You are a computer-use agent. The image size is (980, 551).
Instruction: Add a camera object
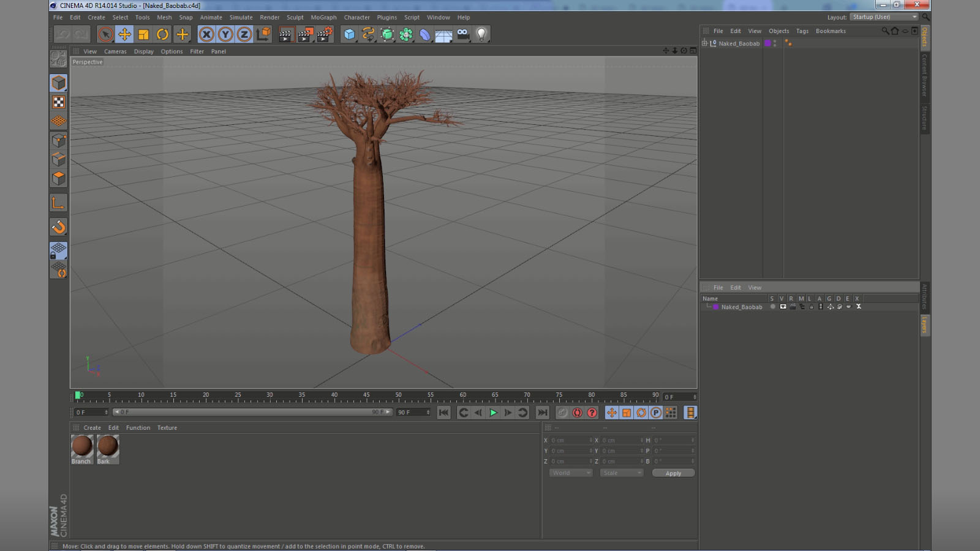463,34
